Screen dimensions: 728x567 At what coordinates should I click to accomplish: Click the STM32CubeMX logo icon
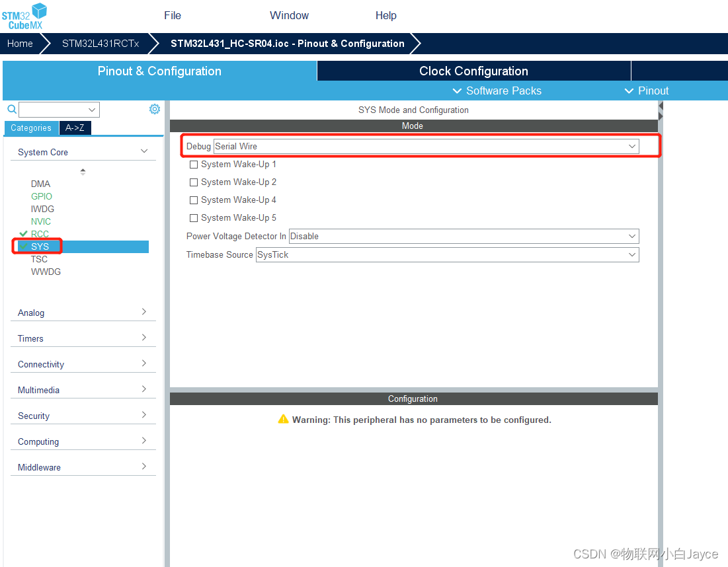[24, 17]
